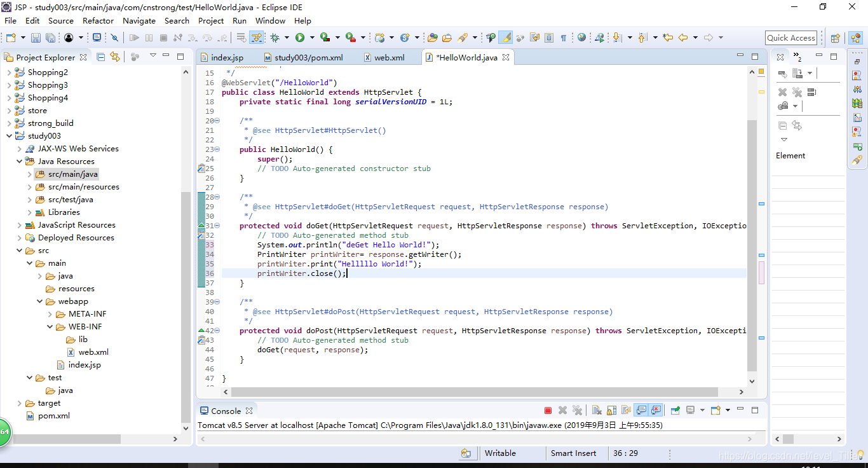
Task: Switch to the index.jsp editor tab
Action: point(227,57)
